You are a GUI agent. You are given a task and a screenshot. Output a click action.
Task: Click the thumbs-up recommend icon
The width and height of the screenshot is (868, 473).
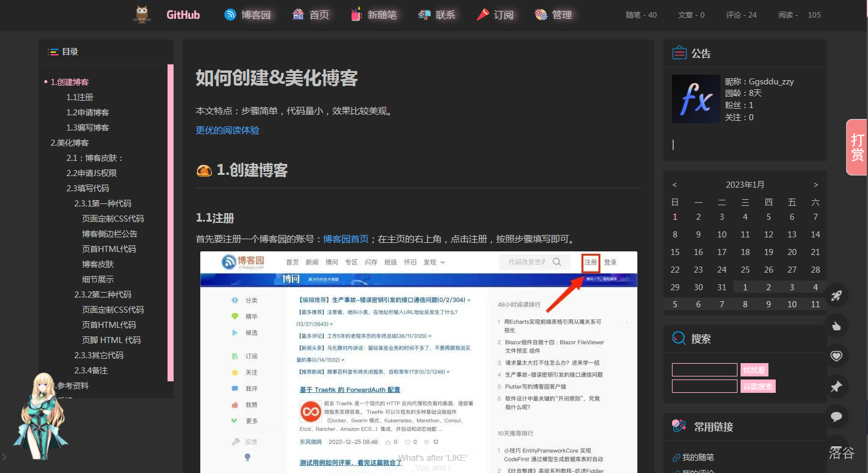point(836,326)
